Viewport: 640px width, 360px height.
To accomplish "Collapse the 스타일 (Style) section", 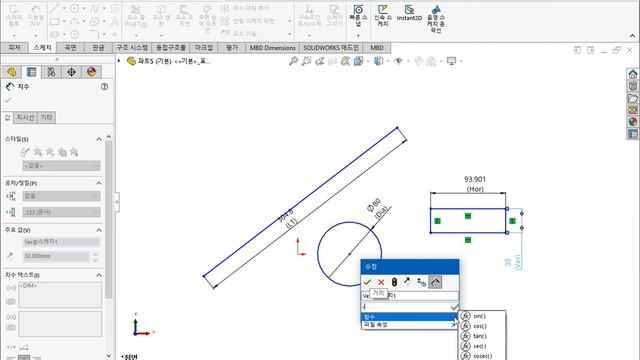I will click(x=99, y=139).
